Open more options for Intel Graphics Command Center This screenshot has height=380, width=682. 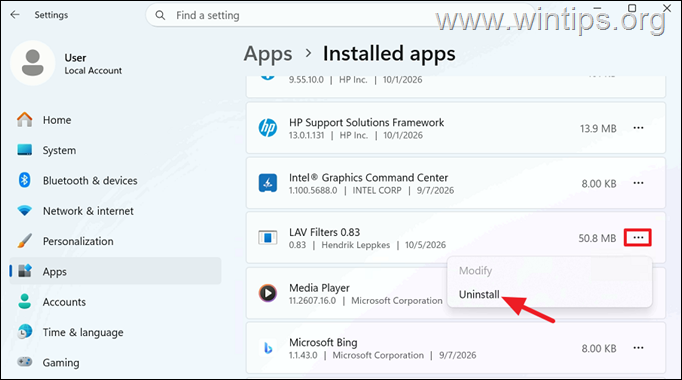(x=638, y=183)
